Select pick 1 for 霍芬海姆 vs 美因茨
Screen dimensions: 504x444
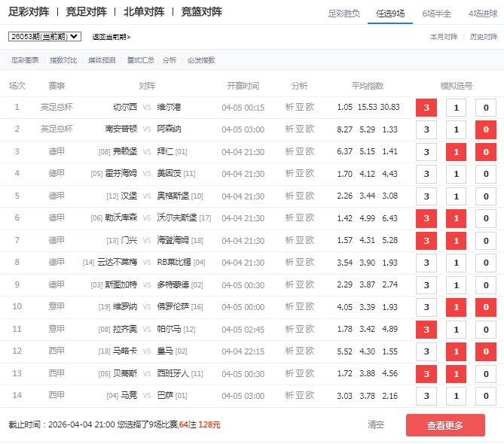pos(456,174)
